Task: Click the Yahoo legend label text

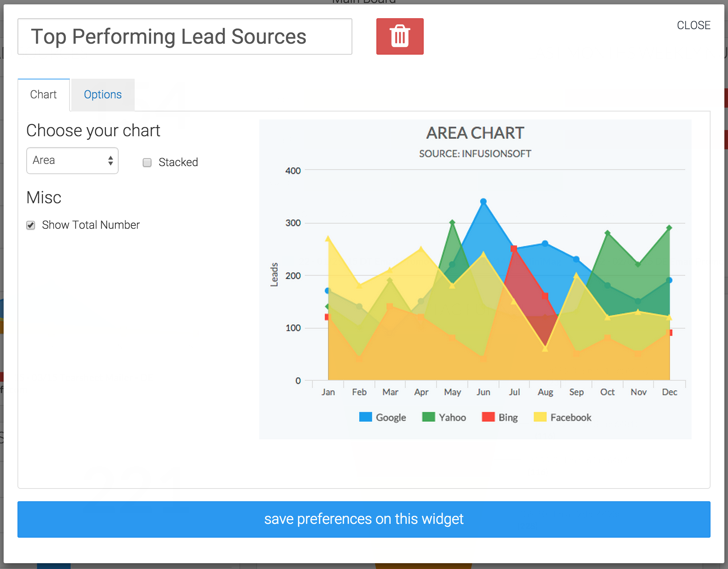Action: 452,417
